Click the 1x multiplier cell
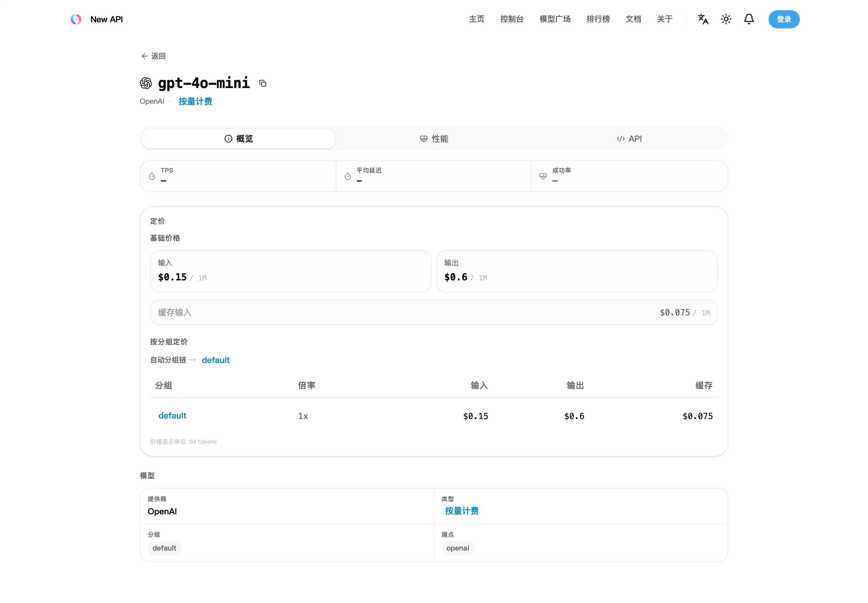 click(x=303, y=416)
